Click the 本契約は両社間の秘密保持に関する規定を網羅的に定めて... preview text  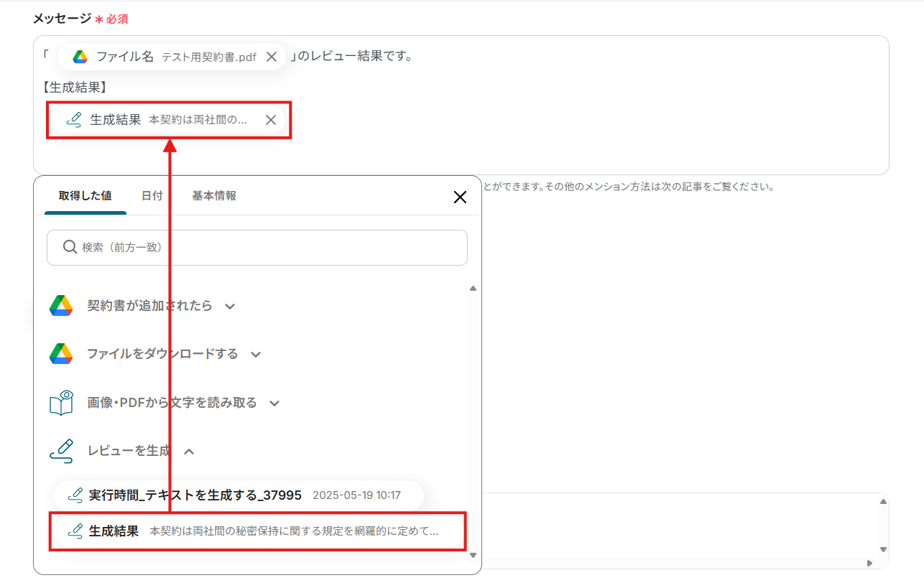(294, 531)
